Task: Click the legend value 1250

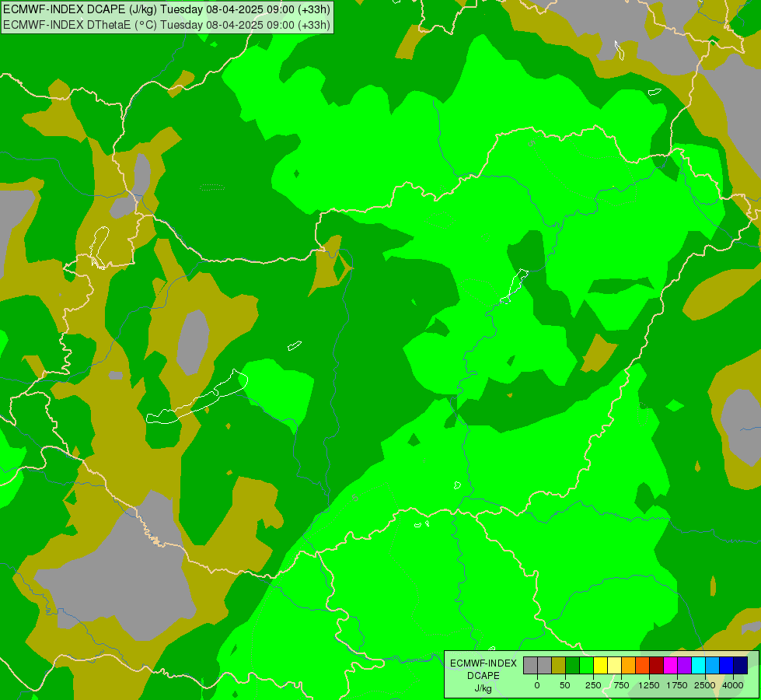Action: coord(649,685)
